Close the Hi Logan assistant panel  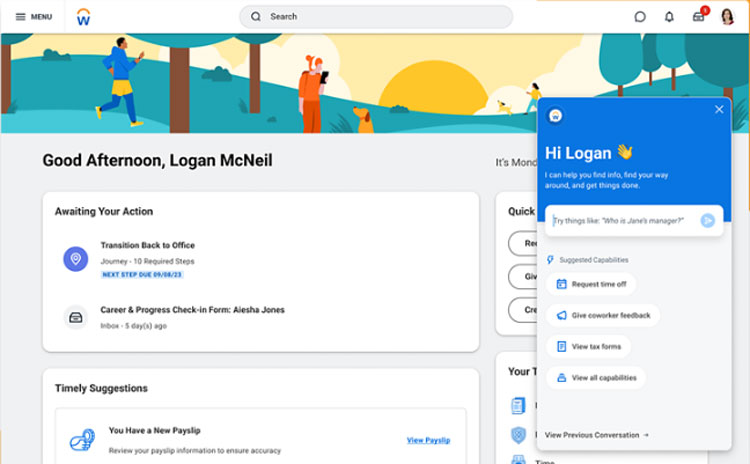point(719,110)
